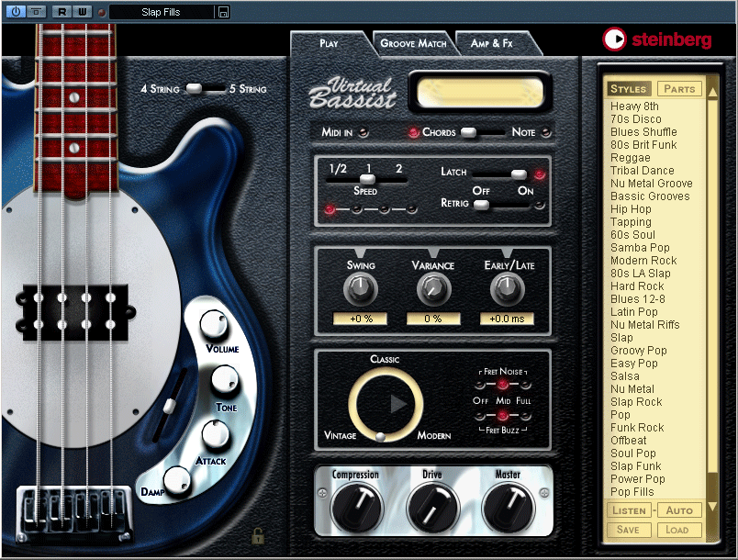Enable the Auto button
The height and width of the screenshot is (560, 738).
679,510
